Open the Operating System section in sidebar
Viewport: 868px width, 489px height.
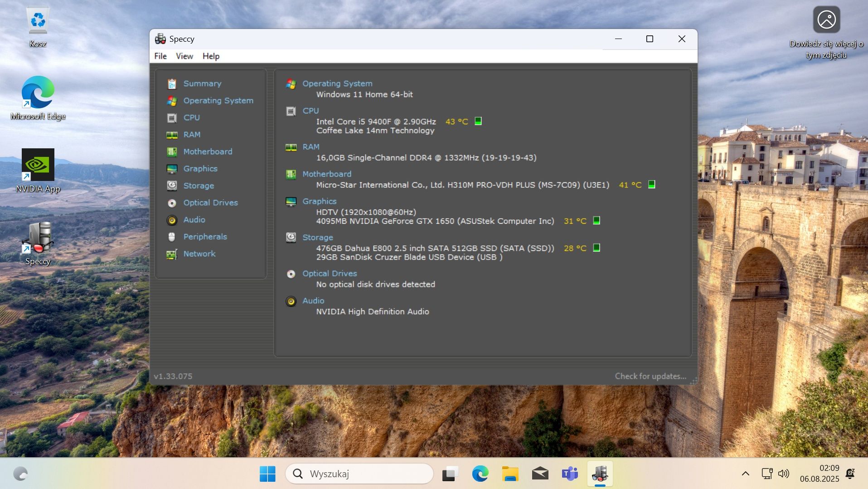pyautogui.click(x=218, y=101)
